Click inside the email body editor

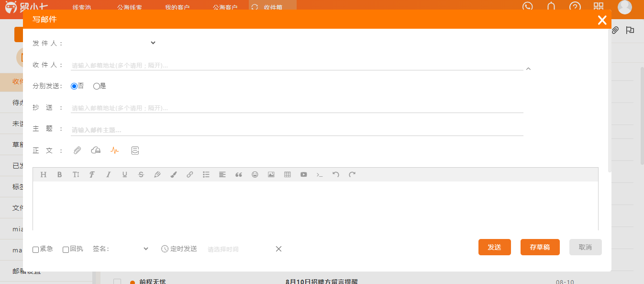point(315,206)
